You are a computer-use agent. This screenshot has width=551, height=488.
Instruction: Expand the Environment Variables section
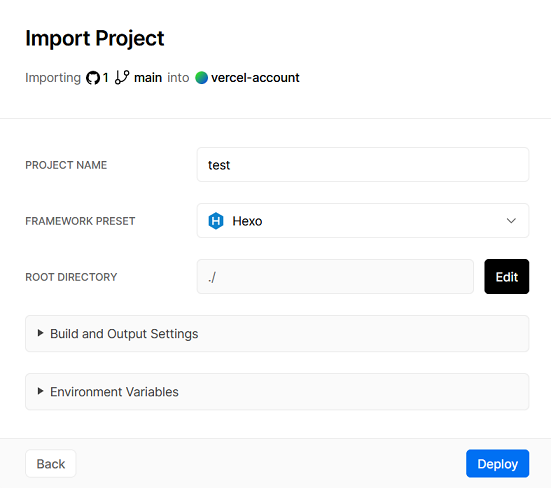(277, 391)
